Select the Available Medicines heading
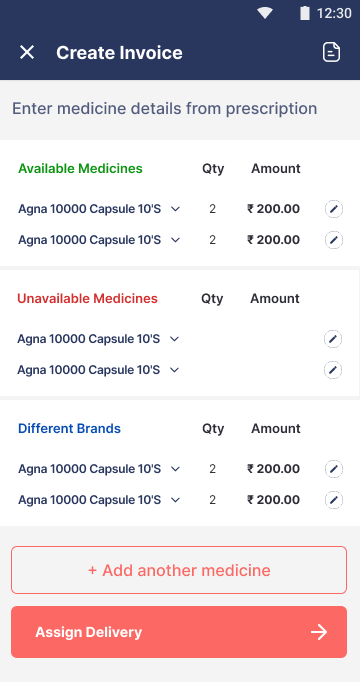Screen dimensions: 360x682 point(80,169)
